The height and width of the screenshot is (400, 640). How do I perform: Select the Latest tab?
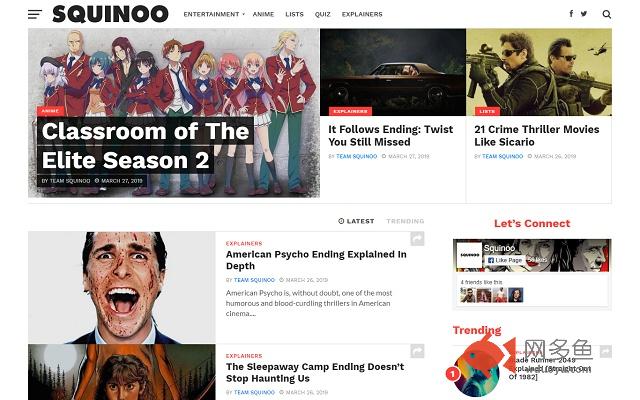[x=356, y=221]
